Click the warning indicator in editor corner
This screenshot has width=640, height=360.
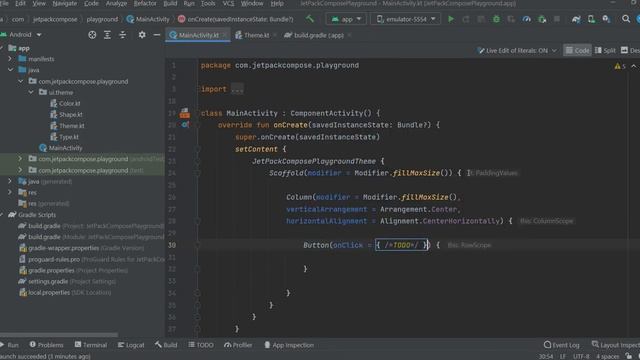(x=620, y=66)
